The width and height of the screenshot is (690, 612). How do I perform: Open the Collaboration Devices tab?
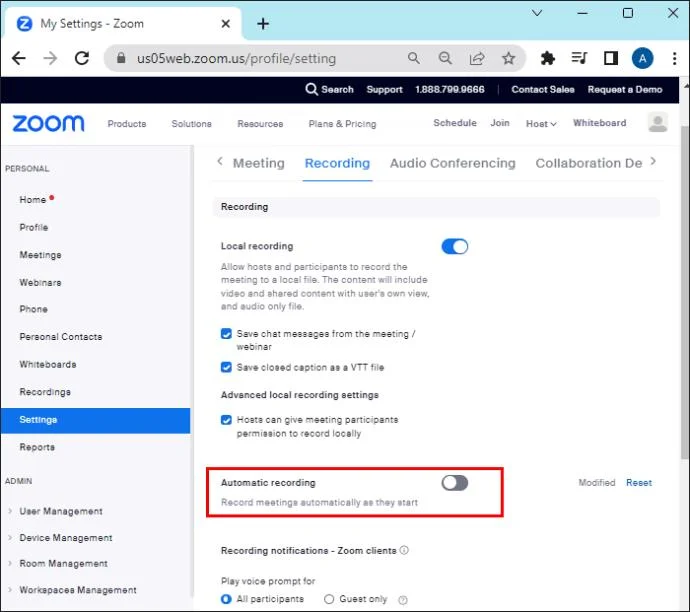click(x=589, y=163)
